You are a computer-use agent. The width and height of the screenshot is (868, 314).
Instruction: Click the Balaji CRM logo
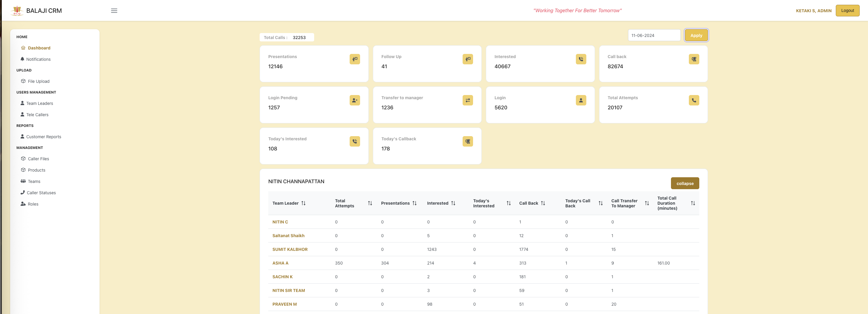pos(17,10)
